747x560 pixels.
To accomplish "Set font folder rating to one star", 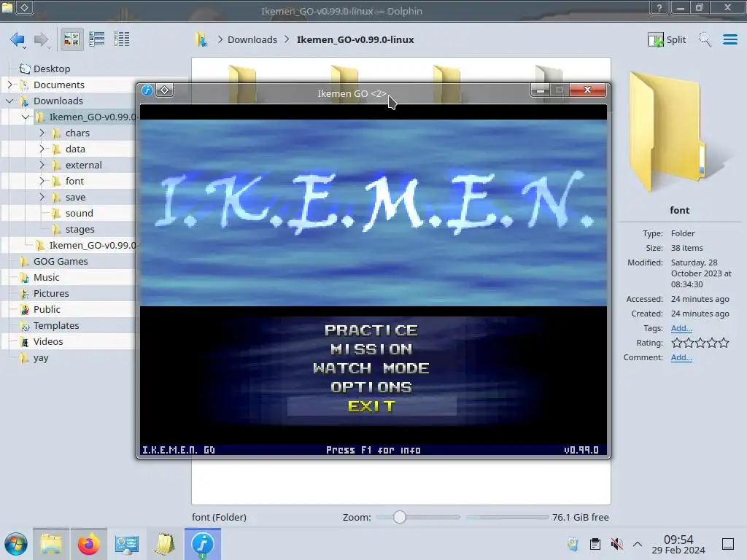I will [x=676, y=343].
